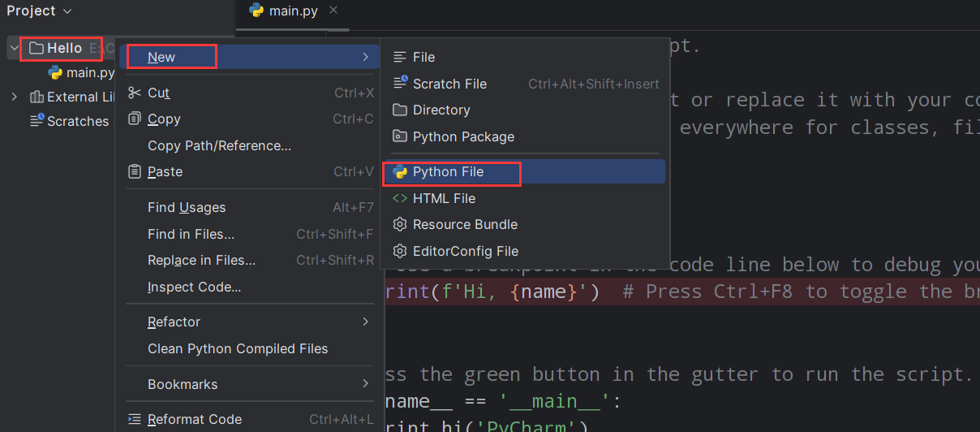The width and height of the screenshot is (980, 432).
Task: Create a new Directory
Action: coord(525,110)
